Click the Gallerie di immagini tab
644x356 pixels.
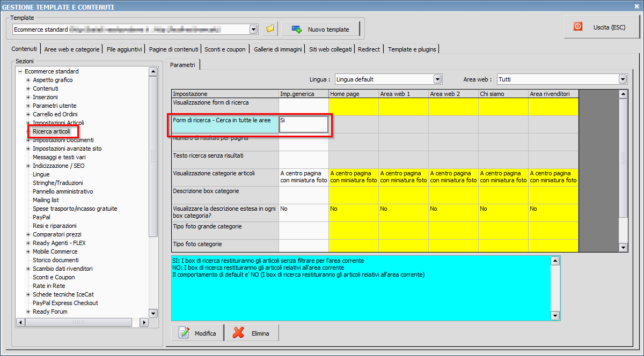[277, 49]
